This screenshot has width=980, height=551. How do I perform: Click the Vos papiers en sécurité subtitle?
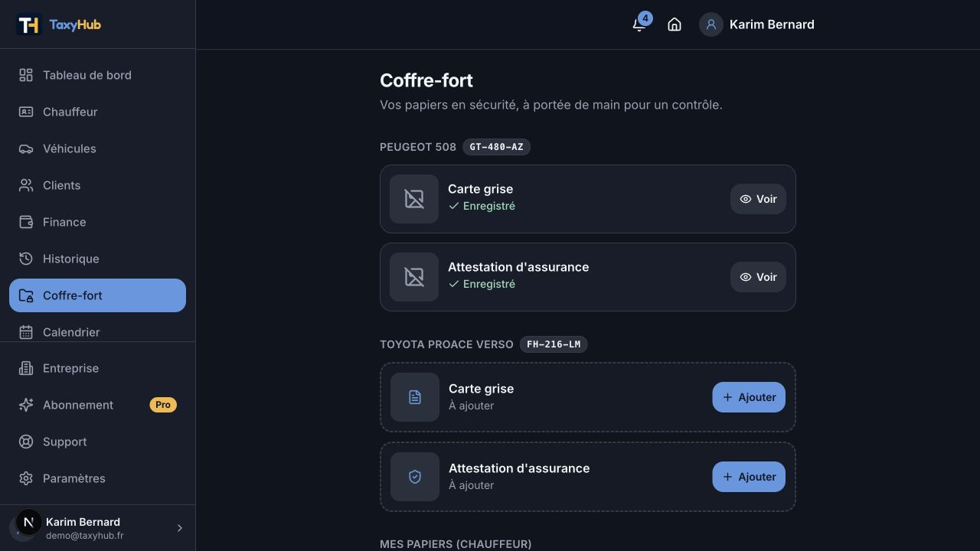(551, 105)
